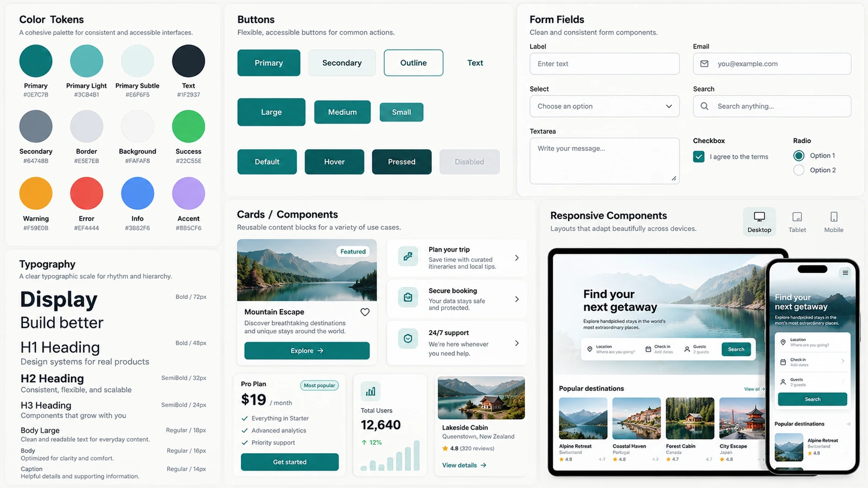This screenshot has width=868, height=488.
Task: Click the Warning orange color swatch
Action: tap(36, 193)
